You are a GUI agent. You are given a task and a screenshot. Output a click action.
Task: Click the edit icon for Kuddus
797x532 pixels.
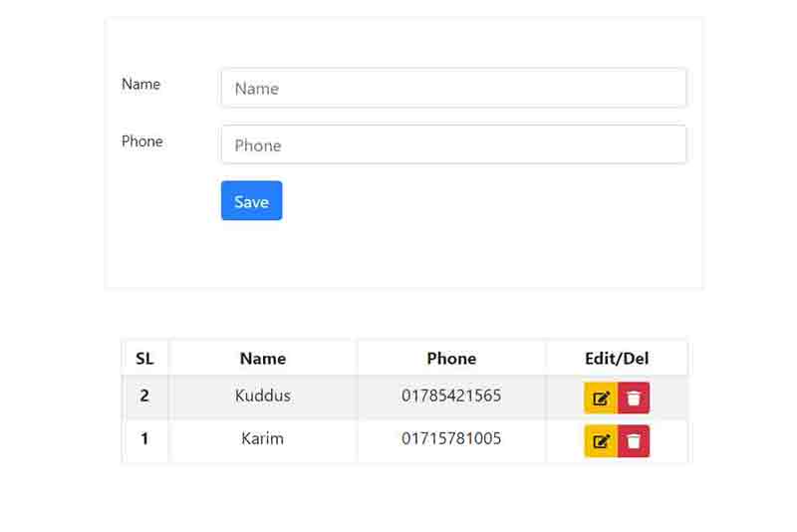601,399
